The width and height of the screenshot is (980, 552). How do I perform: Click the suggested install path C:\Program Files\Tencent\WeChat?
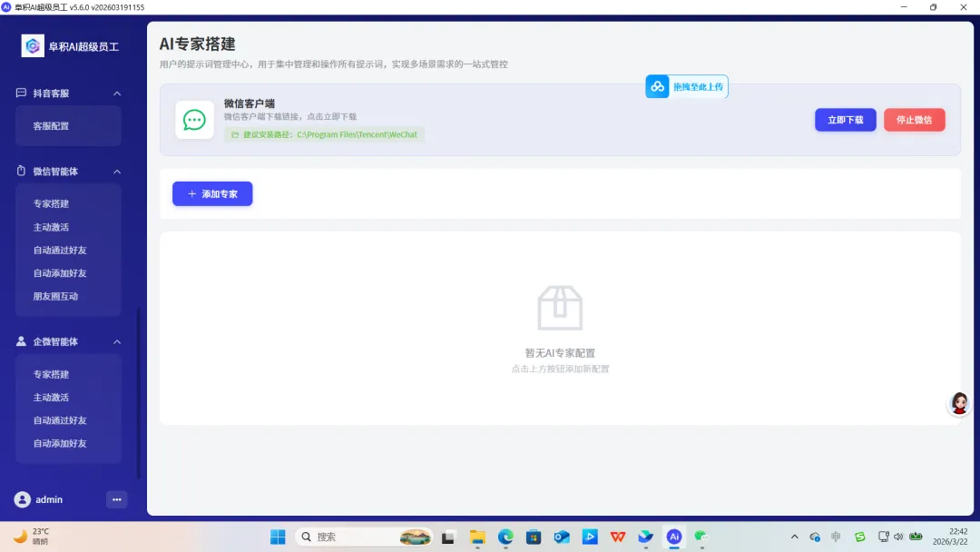click(357, 134)
